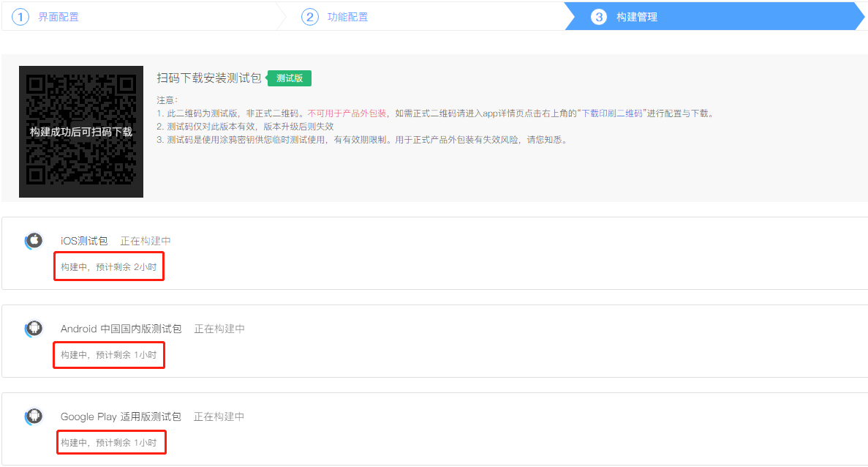Viewport: 868px width, 467px height.
Task: Click text 构建中，预计剩余 2小时
Action: point(109,267)
